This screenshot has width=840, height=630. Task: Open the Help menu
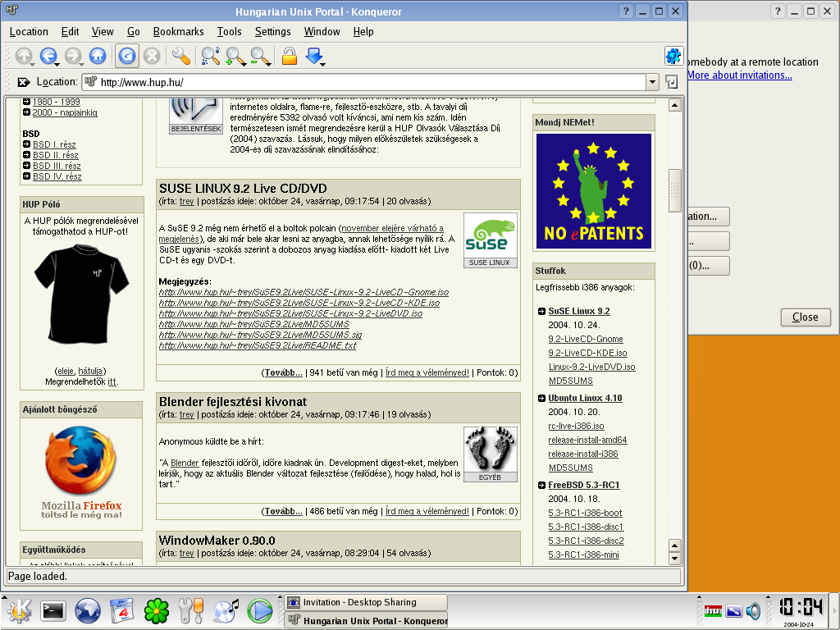(363, 32)
